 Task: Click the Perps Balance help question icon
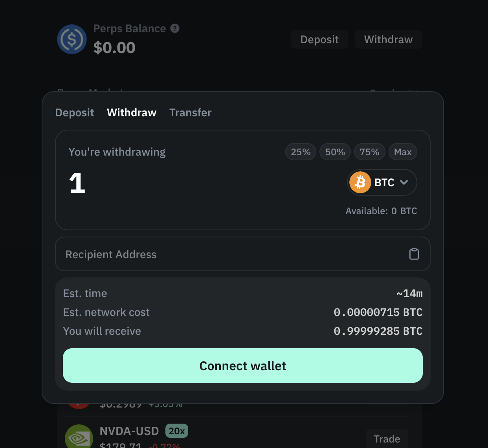pos(175,28)
